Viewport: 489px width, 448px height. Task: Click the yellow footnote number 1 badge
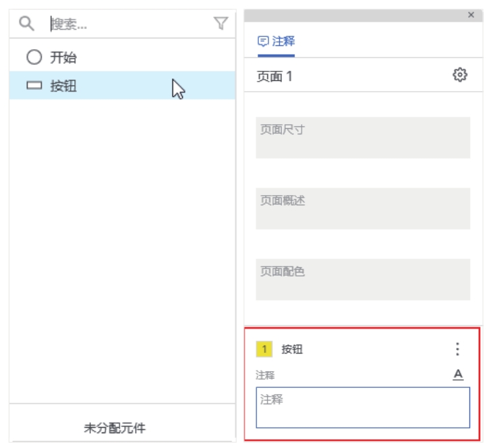coord(264,349)
